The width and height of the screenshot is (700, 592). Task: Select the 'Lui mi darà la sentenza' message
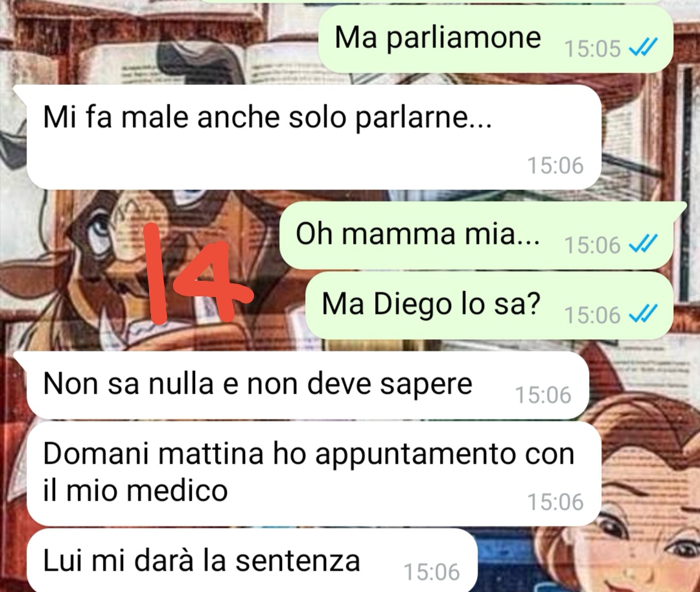(x=251, y=560)
